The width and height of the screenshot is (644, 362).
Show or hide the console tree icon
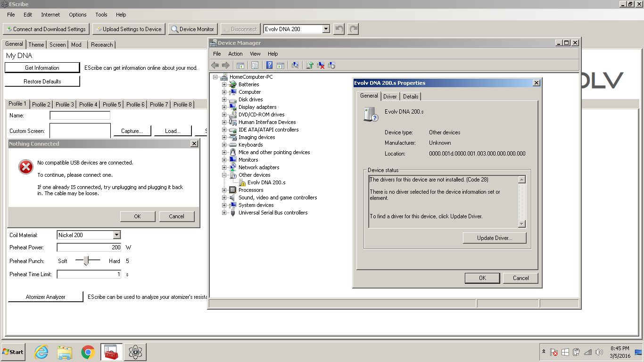coord(240,66)
